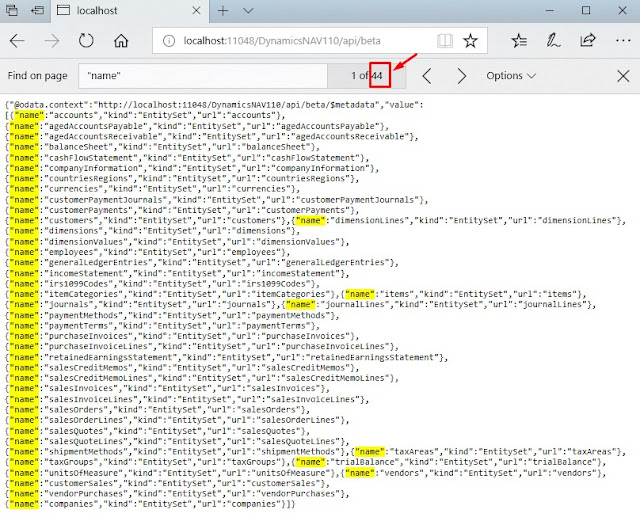
Task: Click the "itemCategories" name value
Action: 86,294
